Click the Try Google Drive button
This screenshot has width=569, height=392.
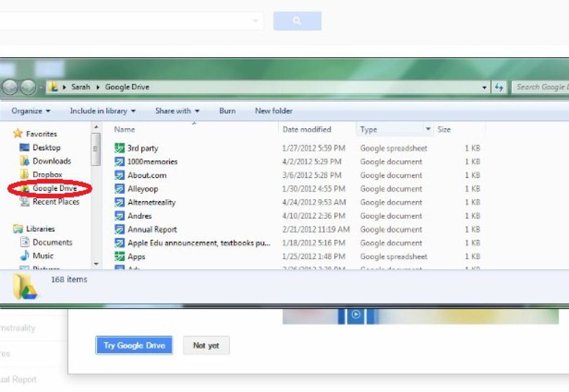pyautogui.click(x=134, y=345)
